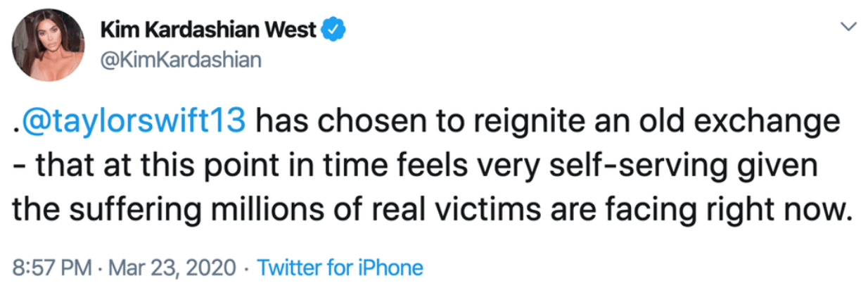Expand the tweet options chevron
The image size is (868, 295).
(x=849, y=26)
